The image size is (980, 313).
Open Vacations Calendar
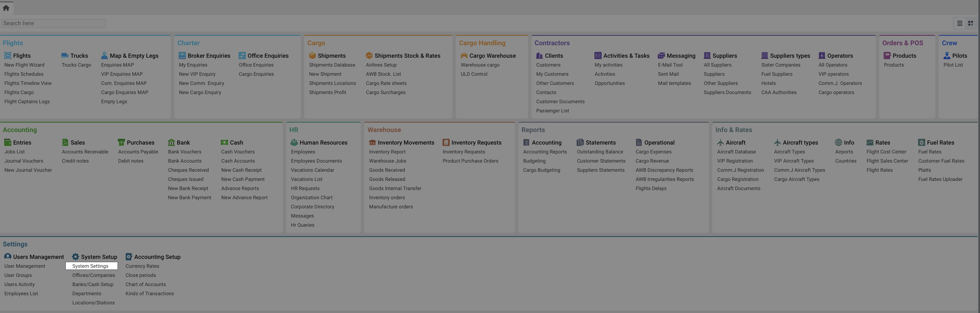point(312,170)
